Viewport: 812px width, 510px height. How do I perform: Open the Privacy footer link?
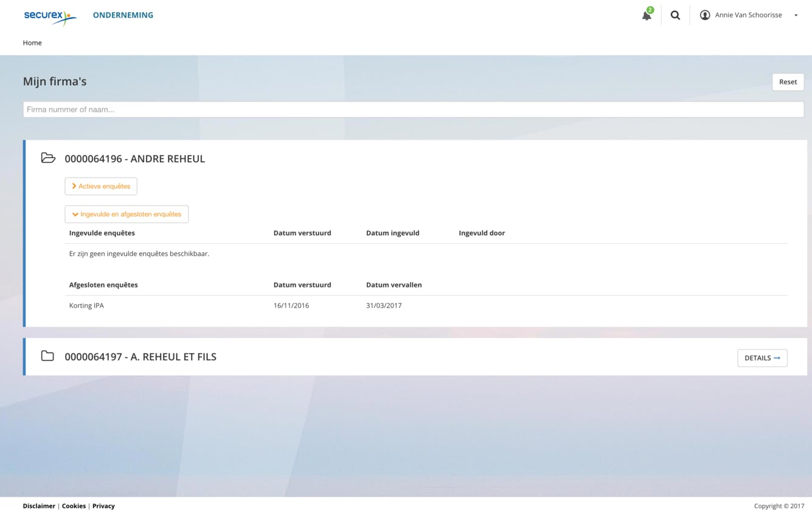tap(103, 506)
